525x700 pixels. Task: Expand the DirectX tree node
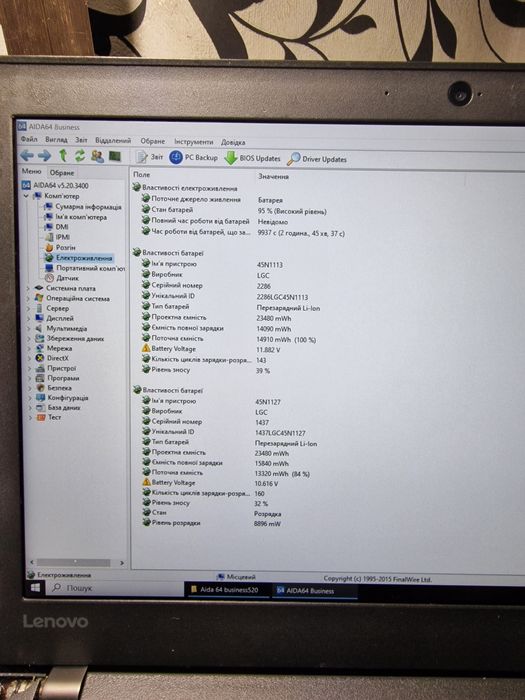(29, 358)
